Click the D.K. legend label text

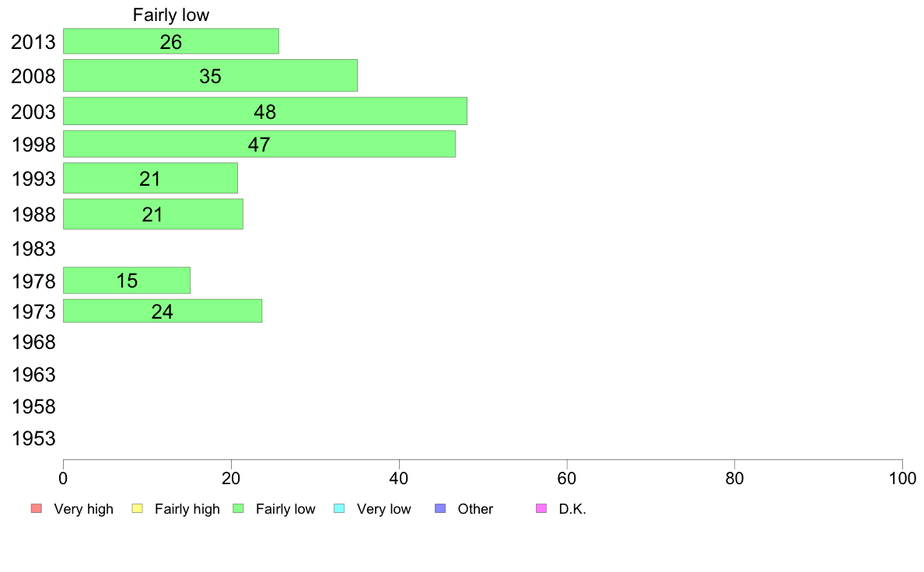[x=572, y=509]
